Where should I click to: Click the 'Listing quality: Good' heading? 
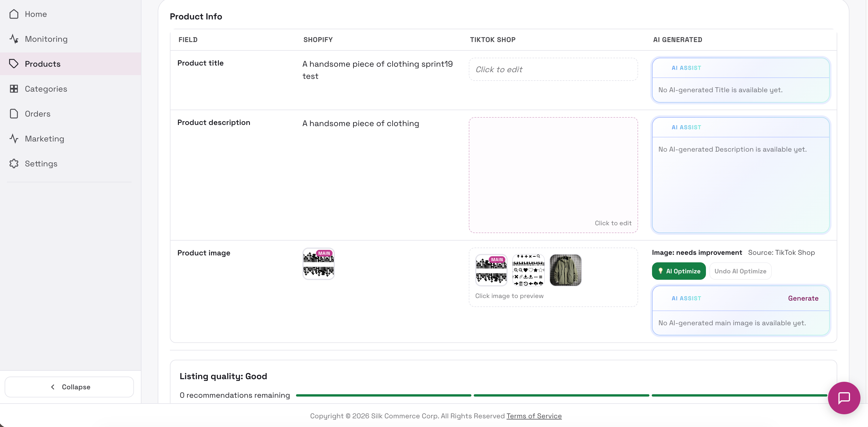coord(223,376)
